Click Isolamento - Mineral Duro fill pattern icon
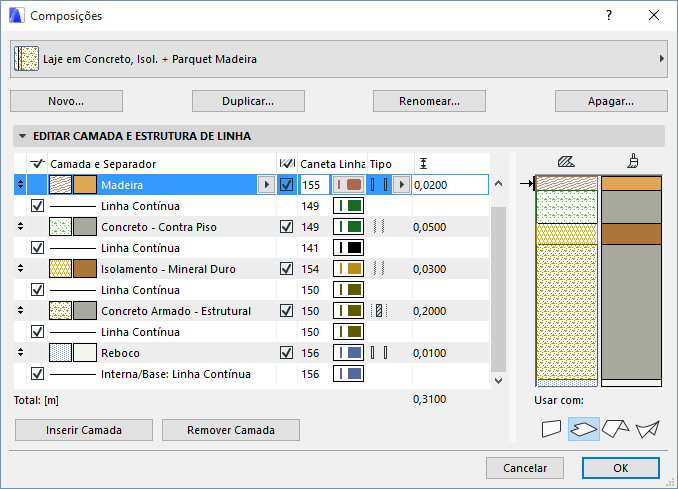678x489 pixels. point(60,268)
